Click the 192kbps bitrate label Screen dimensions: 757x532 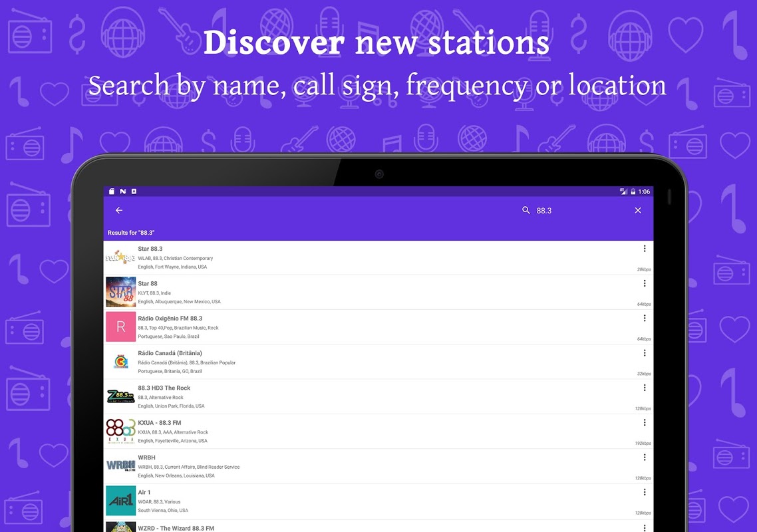tap(643, 443)
